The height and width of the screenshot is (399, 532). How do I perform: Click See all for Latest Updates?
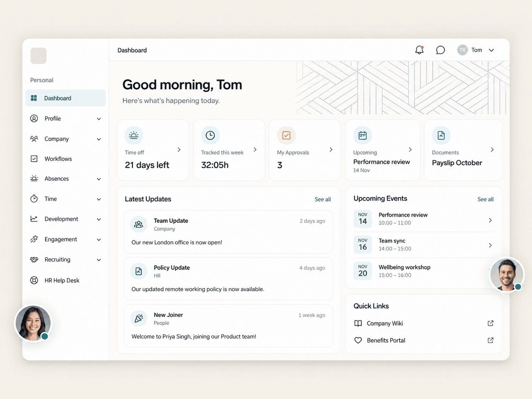pyautogui.click(x=323, y=199)
